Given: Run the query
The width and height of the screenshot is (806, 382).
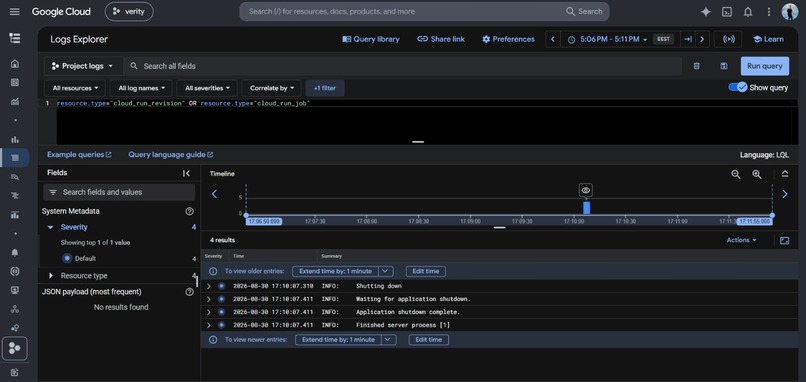Looking at the screenshot, I should click(764, 66).
